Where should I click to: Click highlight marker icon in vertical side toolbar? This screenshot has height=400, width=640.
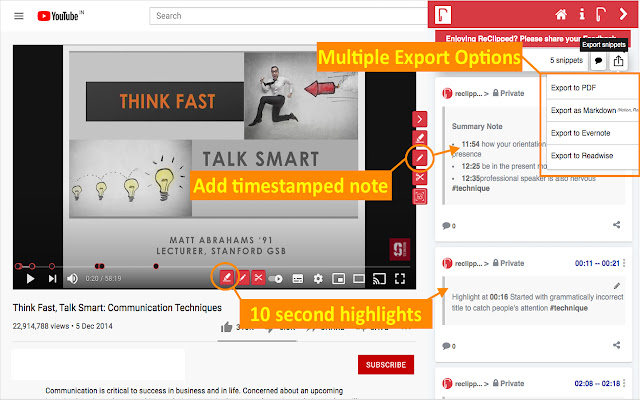[x=420, y=138]
